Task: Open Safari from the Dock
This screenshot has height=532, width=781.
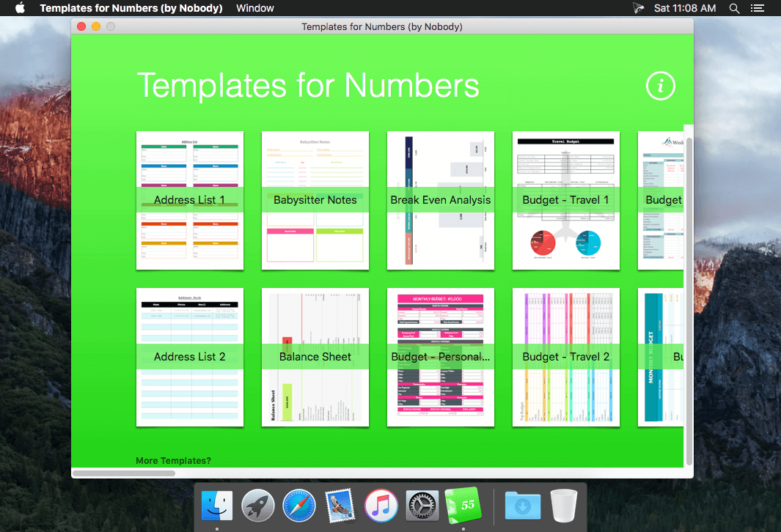Action: (299, 506)
